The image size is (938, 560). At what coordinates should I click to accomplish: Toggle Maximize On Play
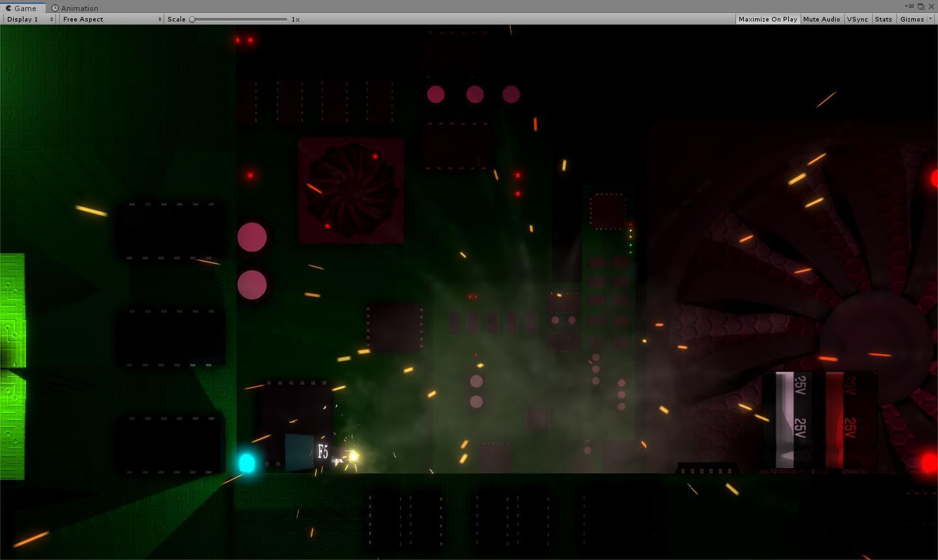[x=767, y=19]
